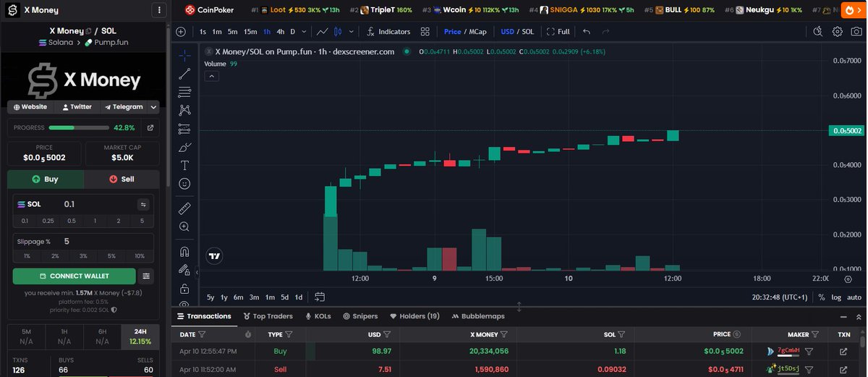Open the Top Traders tab
Screen dimensions: 868x377
pyautogui.click(x=268, y=316)
